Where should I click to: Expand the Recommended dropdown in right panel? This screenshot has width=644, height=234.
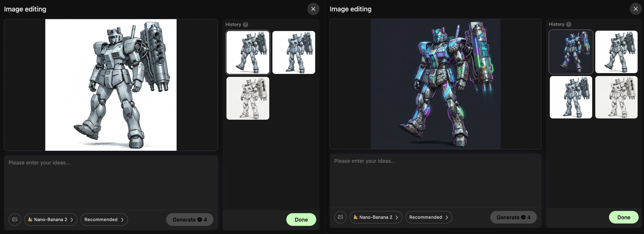[x=428, y=217]
